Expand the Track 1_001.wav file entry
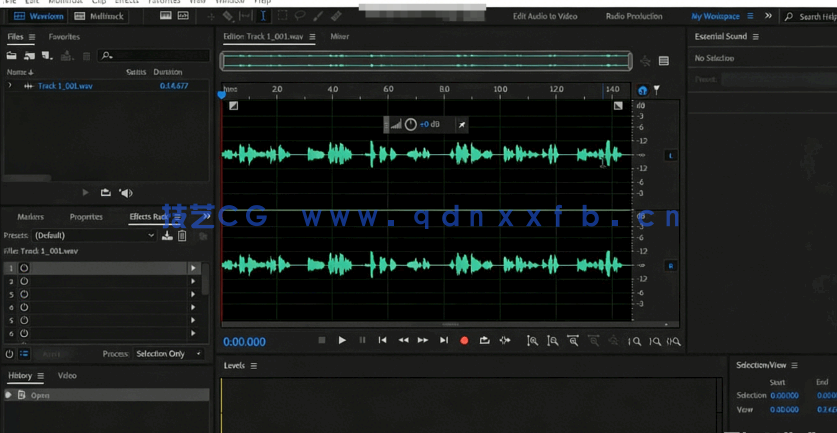837x433 pixels. (x=10, y=86)
